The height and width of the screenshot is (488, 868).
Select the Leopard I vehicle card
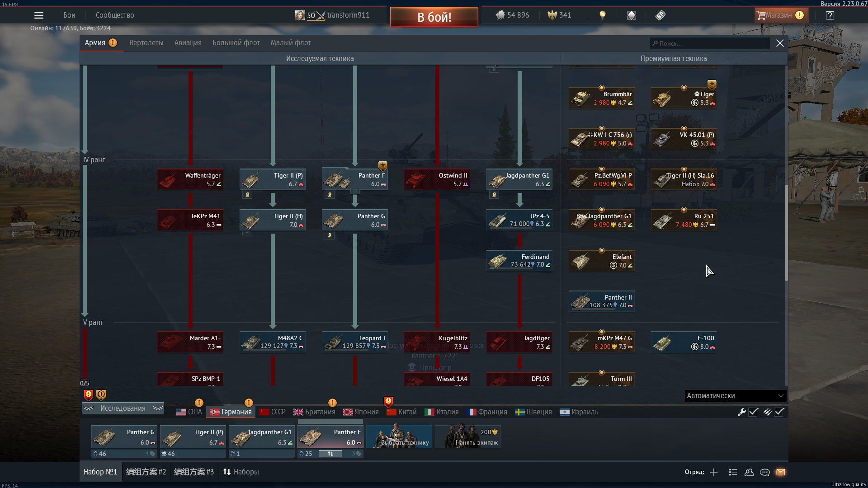click(x=355, y=343)
